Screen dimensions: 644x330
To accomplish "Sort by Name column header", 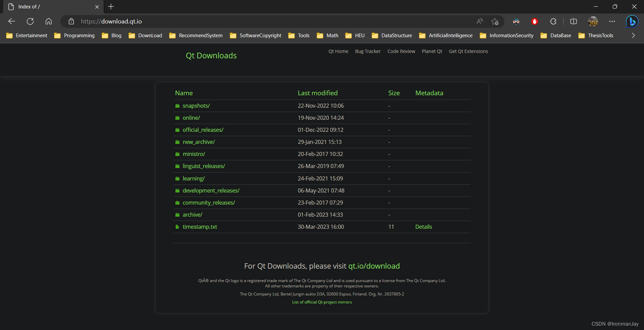I will tap(184, 93).
